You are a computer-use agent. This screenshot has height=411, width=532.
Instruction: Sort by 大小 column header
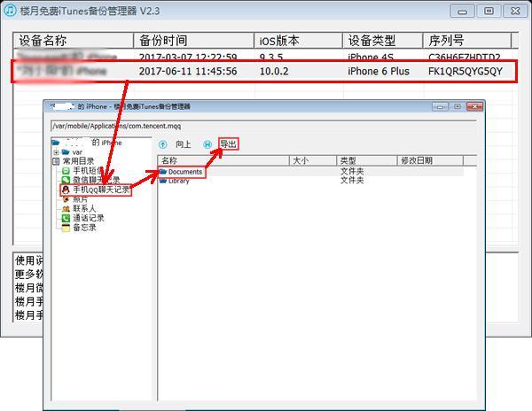(x=300, y=161)
